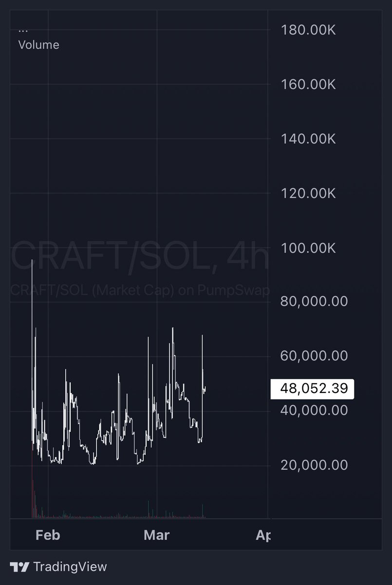The width and height of the screenshot is (392, 585).
Task: Click the 60,000.00 price axis label
Action: tap(314, 356)
